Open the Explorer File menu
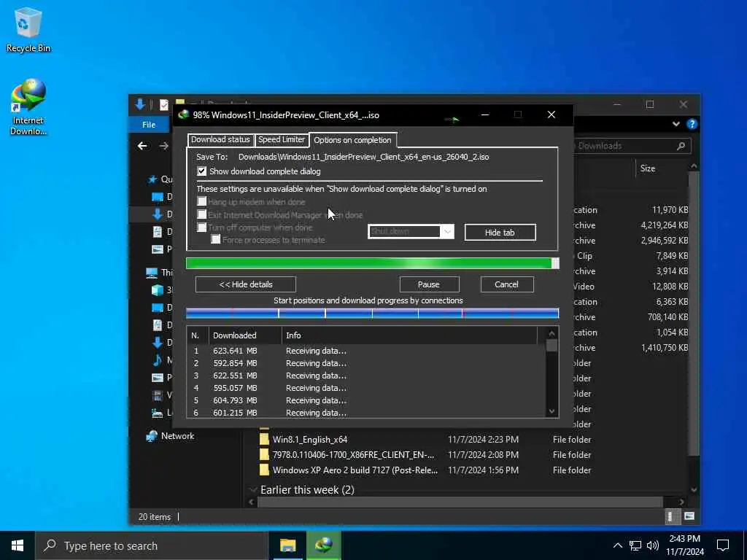 pyautogui.click(x=149, y=124)
